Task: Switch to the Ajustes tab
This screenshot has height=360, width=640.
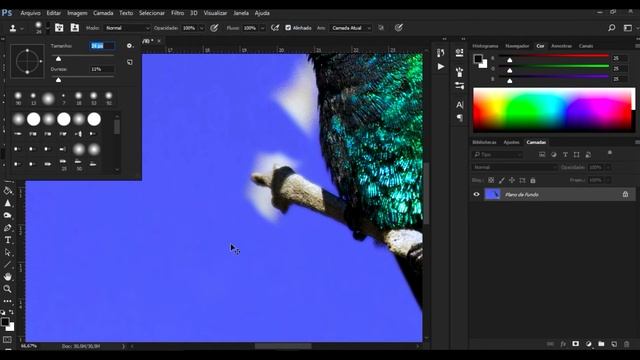Action: tap(511, 142)
